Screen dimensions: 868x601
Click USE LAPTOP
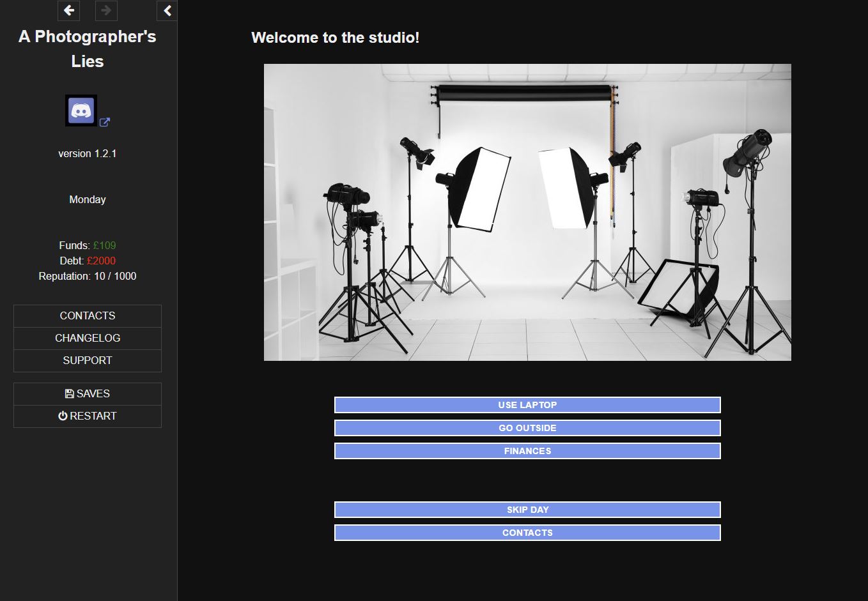(527, 404)
